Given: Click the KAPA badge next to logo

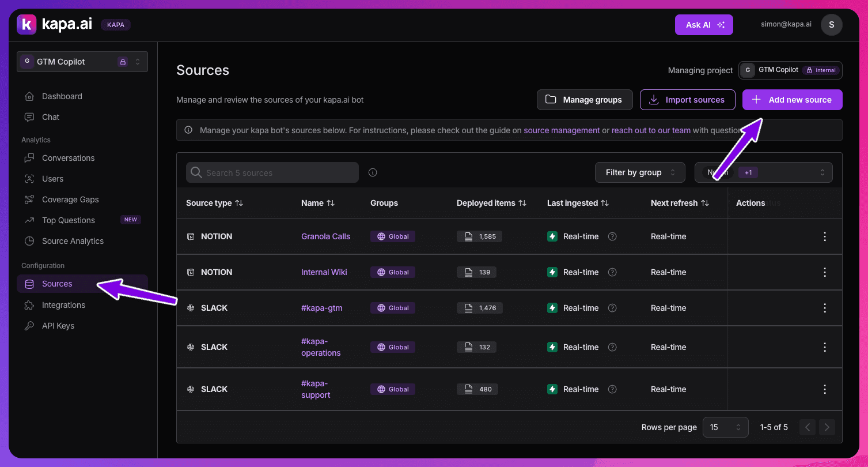Looking at the screenshot, I should [x=116, y=25].
